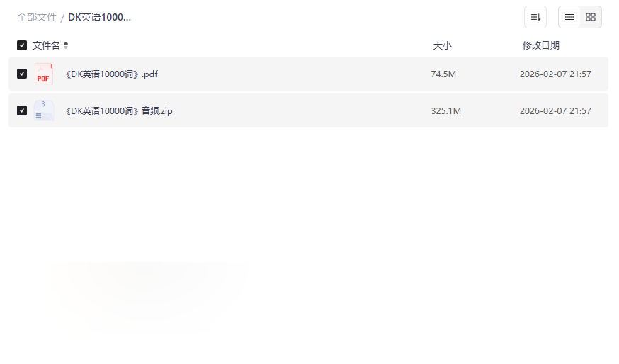Toggle the select-all checkbox in header

(x=22, y=45)
